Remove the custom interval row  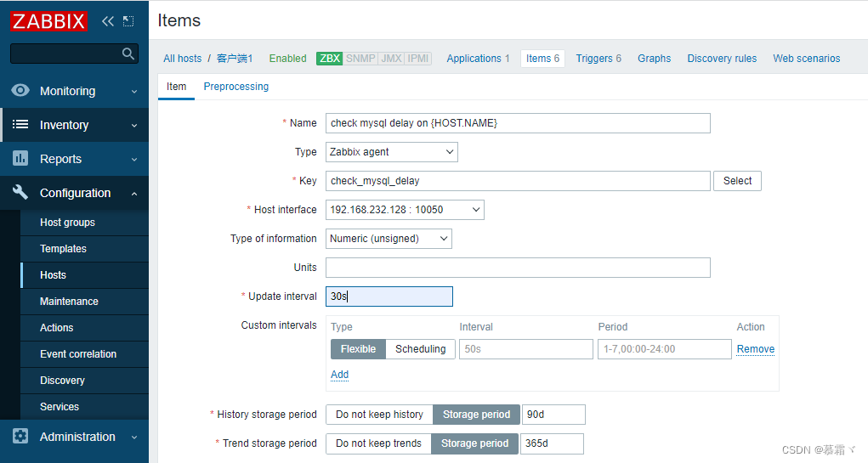tap(755, 349)
